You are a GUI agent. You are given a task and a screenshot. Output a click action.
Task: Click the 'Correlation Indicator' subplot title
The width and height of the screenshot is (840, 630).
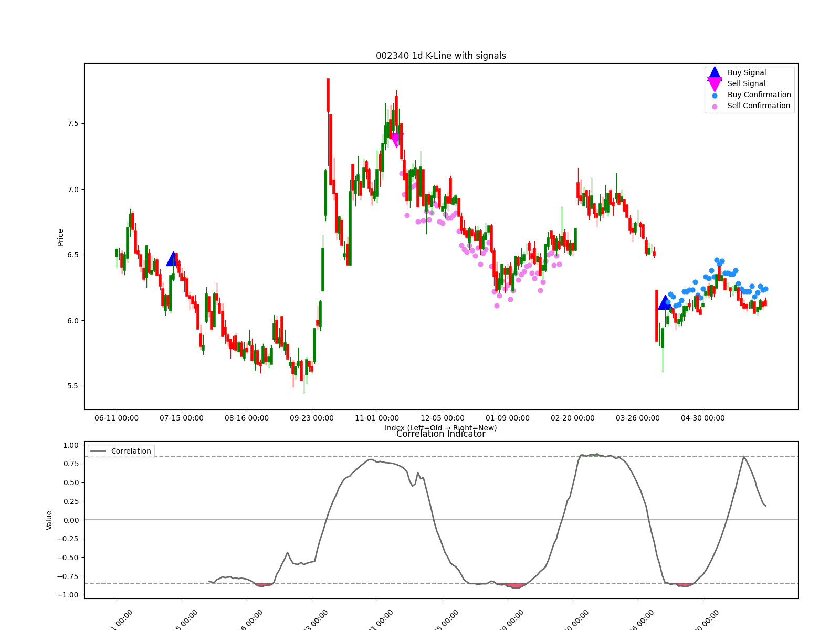441,434
